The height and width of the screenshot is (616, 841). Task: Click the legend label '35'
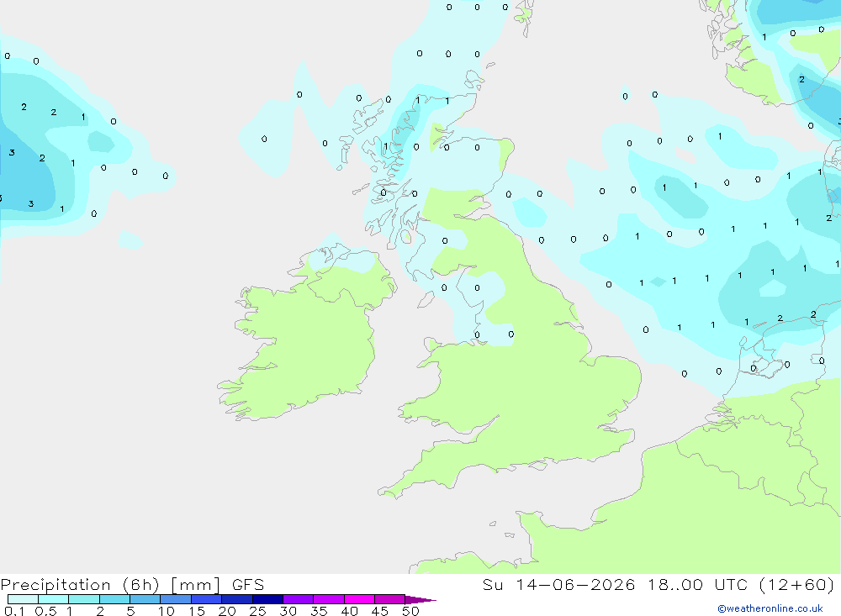pos(319,611)
